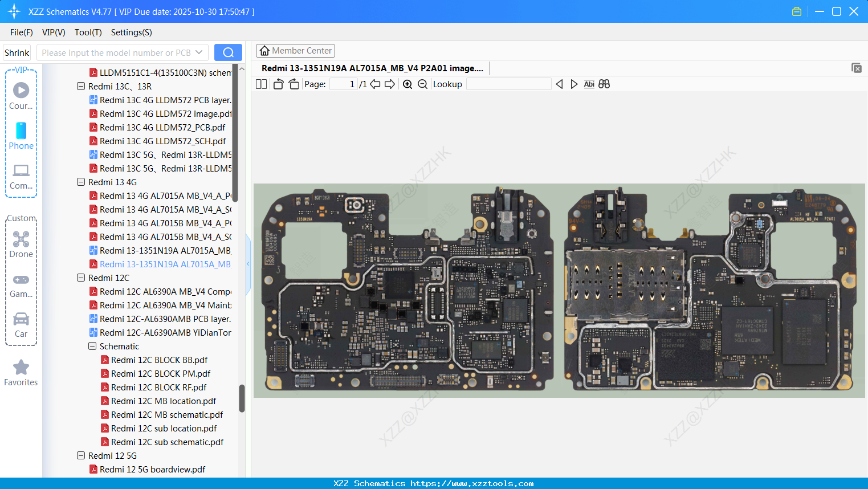Toggle two-page side-by-side view
868x489 pixels.
point(261,84)
